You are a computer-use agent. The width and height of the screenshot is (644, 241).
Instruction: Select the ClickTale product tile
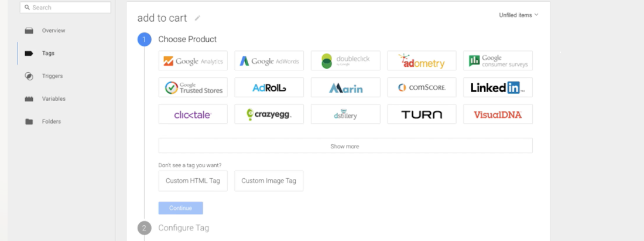(x=193, y=114)
